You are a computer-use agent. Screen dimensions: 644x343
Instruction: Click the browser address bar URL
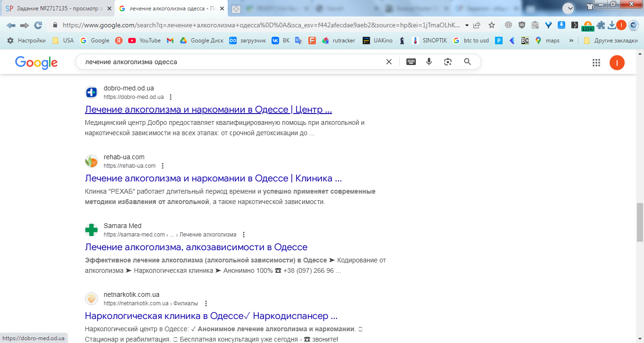coord(261,25)
